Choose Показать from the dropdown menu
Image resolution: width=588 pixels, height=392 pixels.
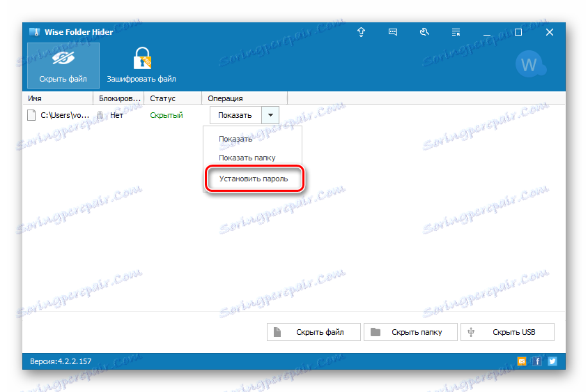tap(252, 139)
